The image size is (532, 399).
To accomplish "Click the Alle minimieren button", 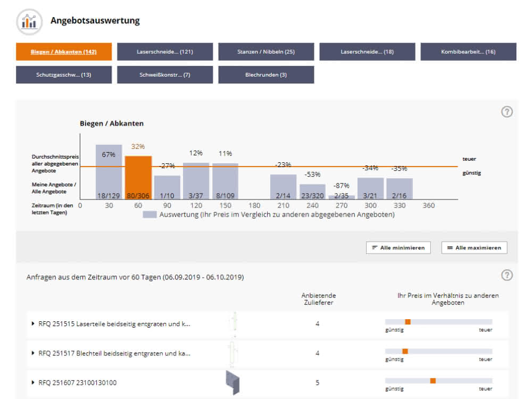I will [398, 248].
